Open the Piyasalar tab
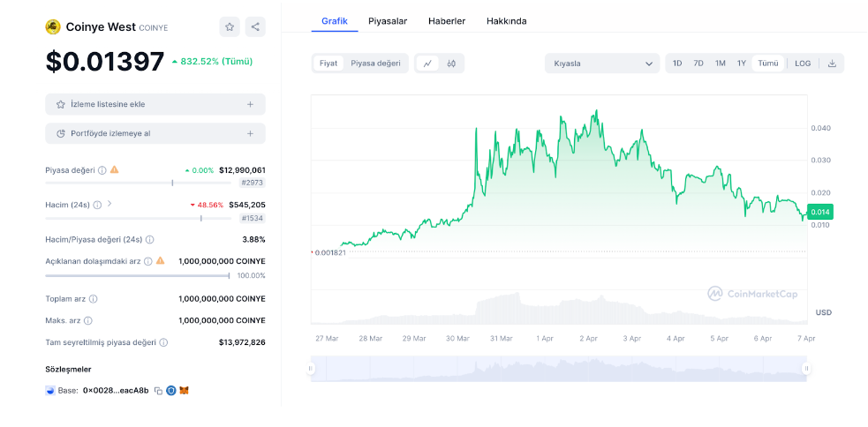This screenshot has height=427, width=868. (x=388, y=21)
